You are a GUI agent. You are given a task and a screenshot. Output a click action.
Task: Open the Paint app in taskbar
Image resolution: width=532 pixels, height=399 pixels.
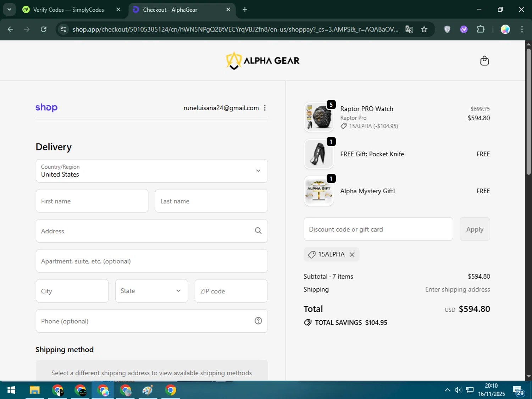click(148, 390)
